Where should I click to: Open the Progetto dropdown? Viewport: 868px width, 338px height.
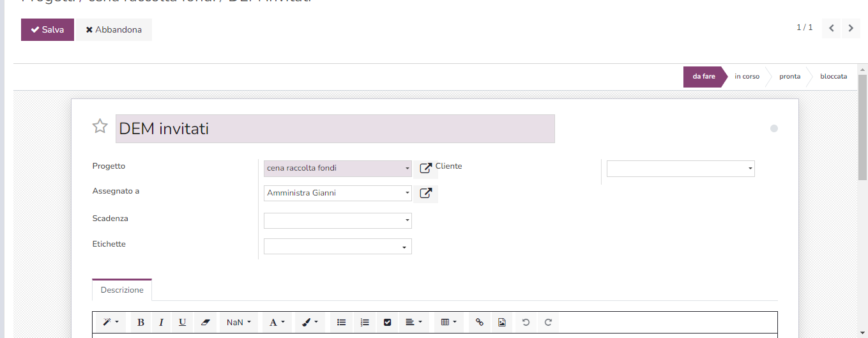[337, 169]
